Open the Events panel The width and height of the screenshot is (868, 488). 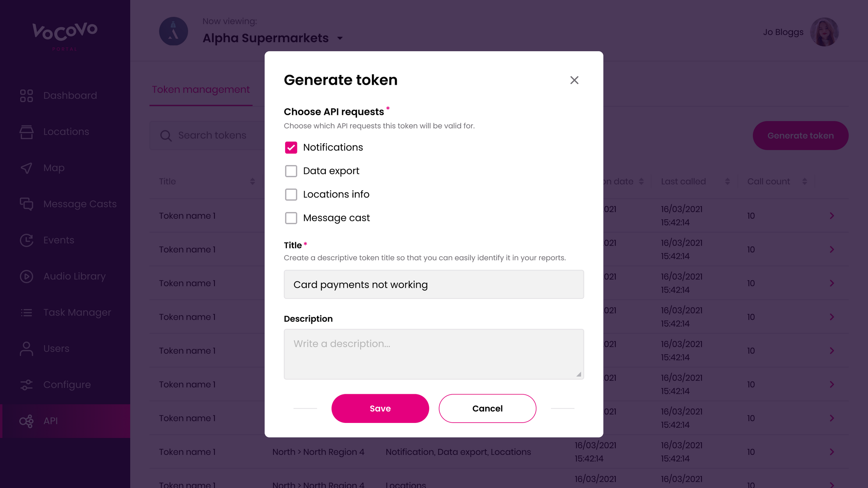[x=58, y=240]
